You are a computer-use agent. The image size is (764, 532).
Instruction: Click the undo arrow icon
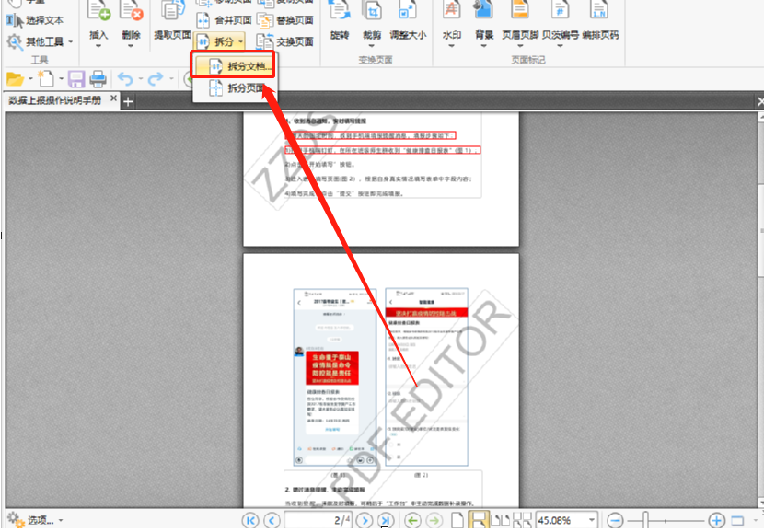pos(126,78)
